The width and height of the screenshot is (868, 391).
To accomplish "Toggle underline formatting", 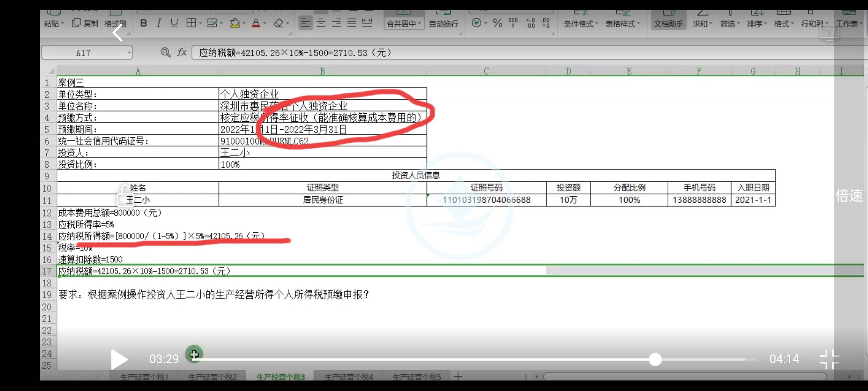I will 174,23.
